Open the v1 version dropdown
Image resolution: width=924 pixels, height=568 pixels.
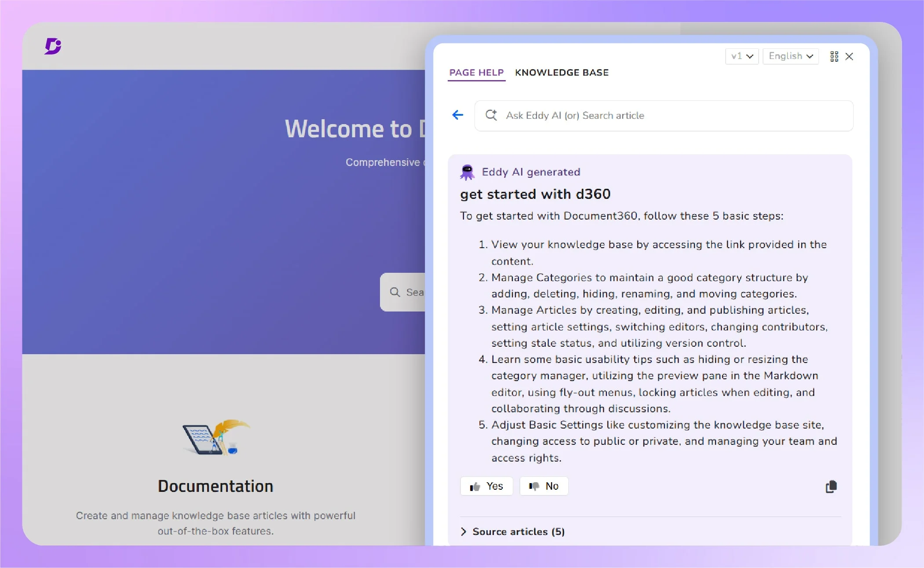[x=742, y=56]
